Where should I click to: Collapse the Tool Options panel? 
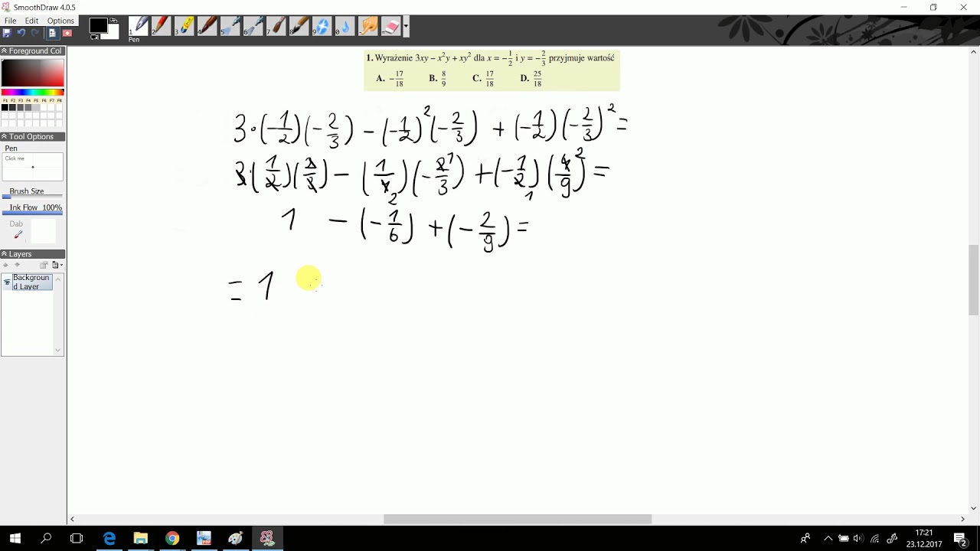pos(4,137)
